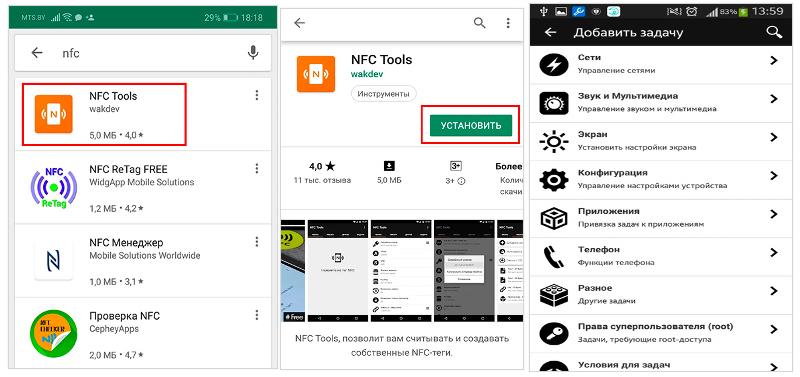Viewport: 800px width, 377px height.
Task: Tap search icon in Добавить задачу header
Action: (x=774, y=32)
